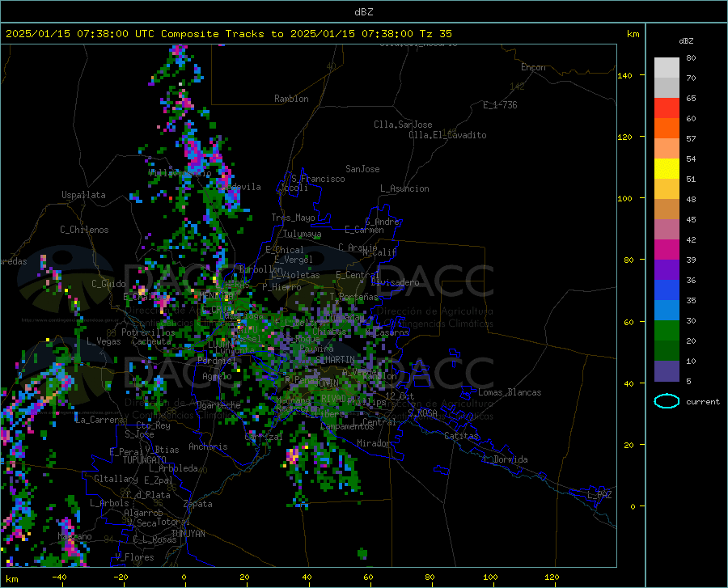Click the 'Ramblon' map label at top
The height and width of the screenshot is (588, 728).
point(291,99)
